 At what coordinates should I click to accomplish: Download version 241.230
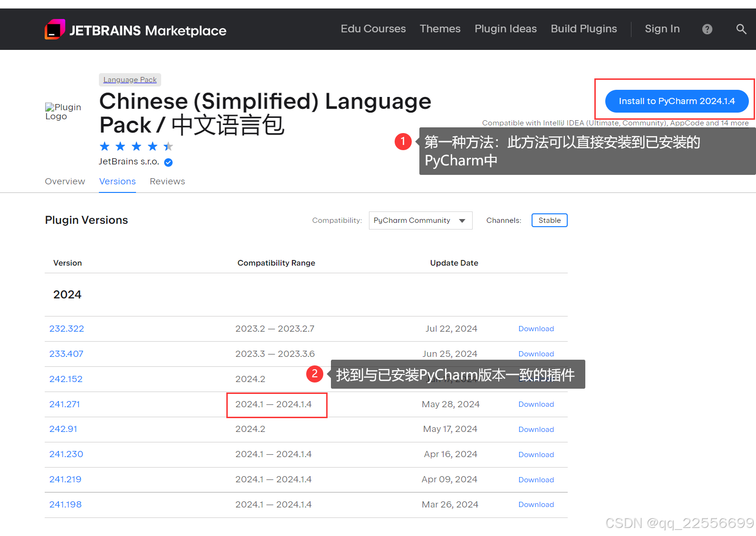536,455
